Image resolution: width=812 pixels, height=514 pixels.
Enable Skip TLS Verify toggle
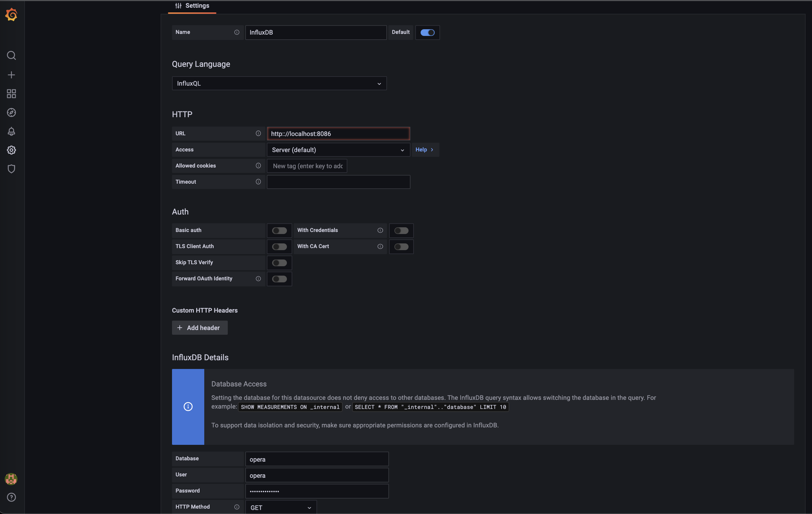tap(279, 263)
